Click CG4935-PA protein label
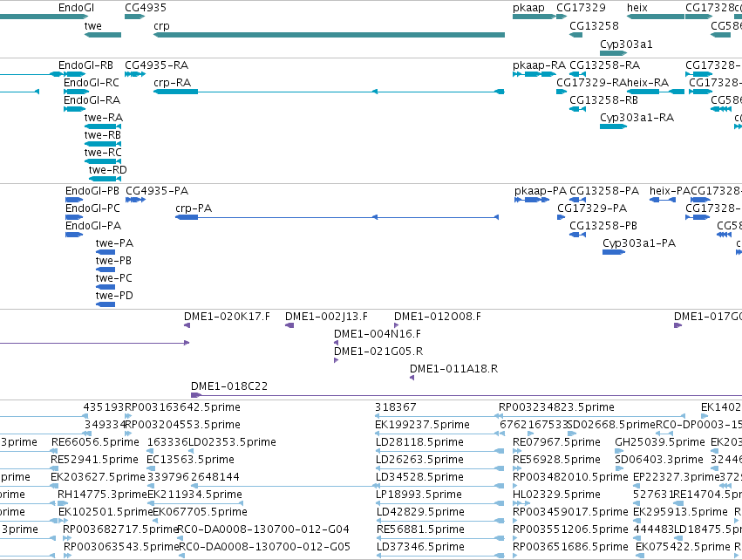This screenshot has height=560, width=742. [157, 191]
